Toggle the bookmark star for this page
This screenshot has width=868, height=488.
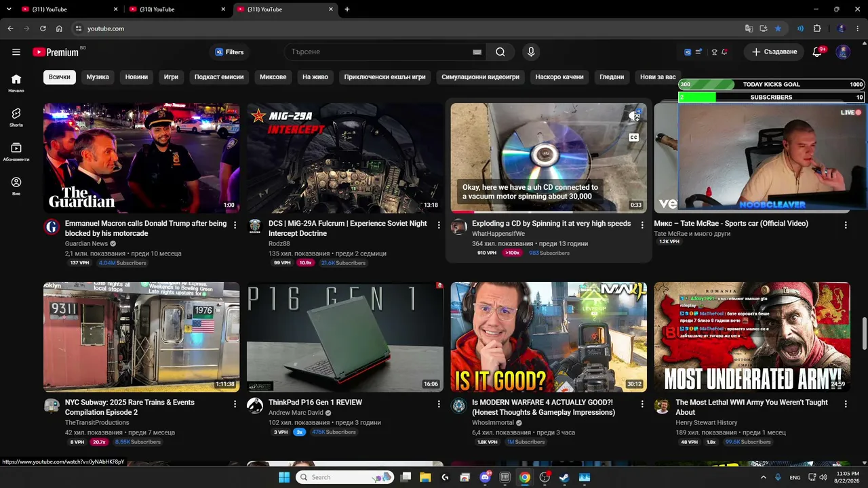[778, 28]
